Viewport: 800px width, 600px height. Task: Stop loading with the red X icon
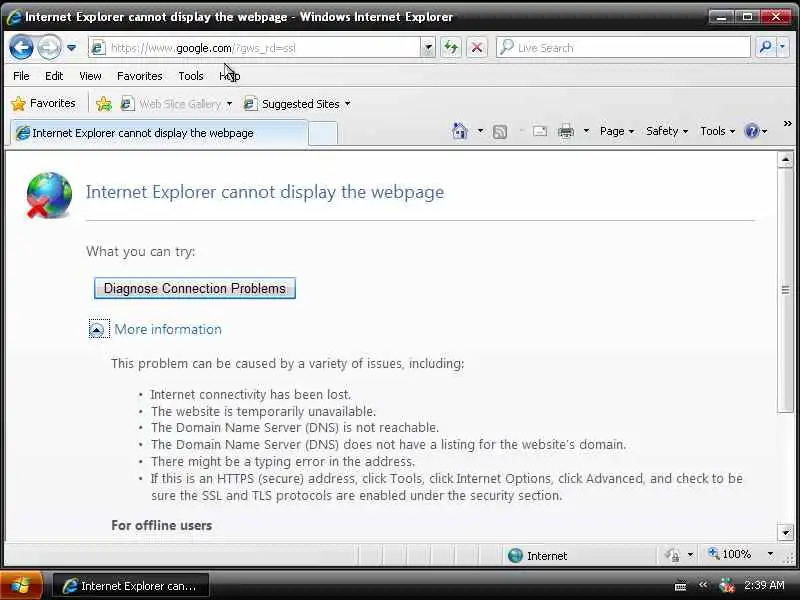477,48
